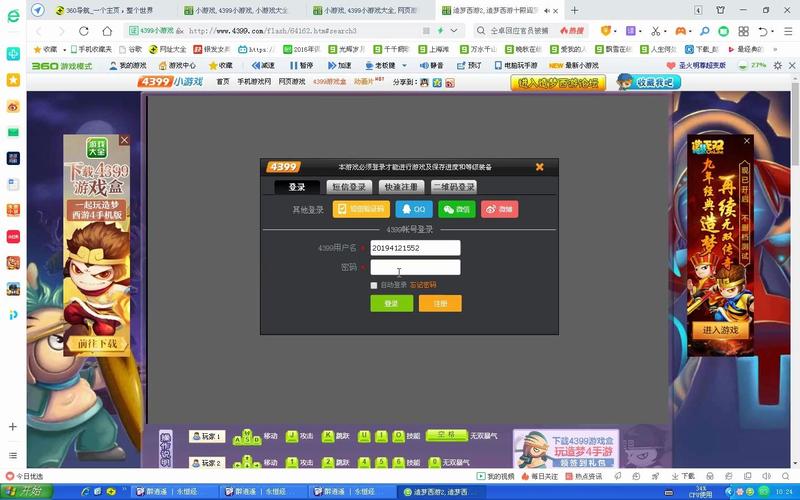This screenshot has width=800, height=500.
Task: Open the 网址大全 bookmark
Action: [168, 49]
